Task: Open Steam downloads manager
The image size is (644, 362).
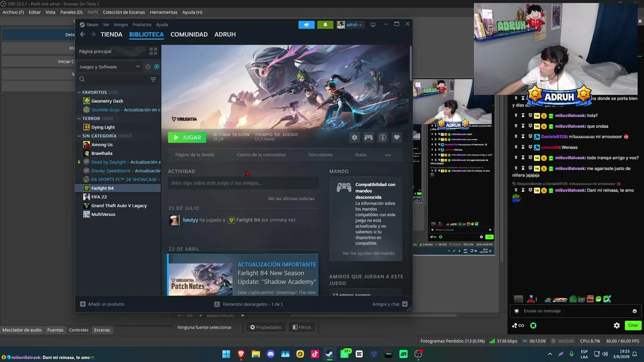Action: [x=249, y=304]
